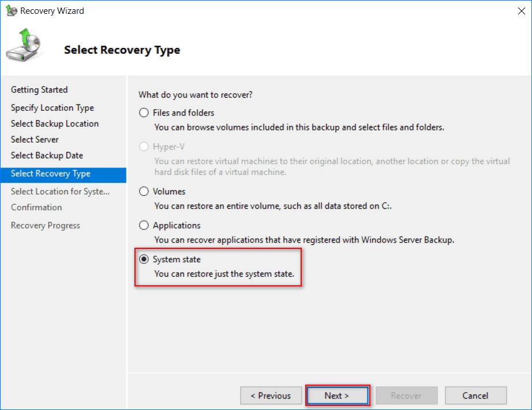The height and width of the screenshot is (410, 532).
Task: Click the disabled Hyper-V radio button
Action: click(x=144, y=147)
